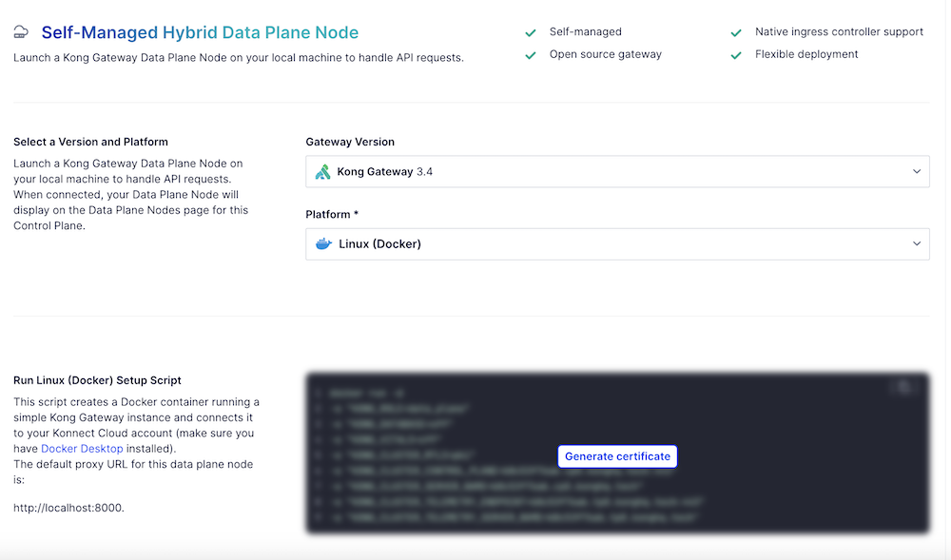Click the Self-Managed Hybrid Data Plane Node heading
The height and width of the screenshot is (560, 951).
pyautogui.click(x=198, y=31)
